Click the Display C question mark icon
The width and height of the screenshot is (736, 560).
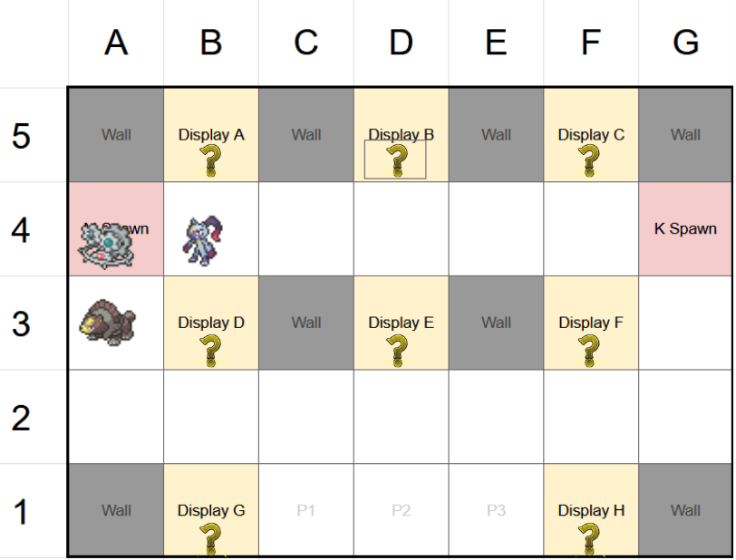(x=590, y=159)
